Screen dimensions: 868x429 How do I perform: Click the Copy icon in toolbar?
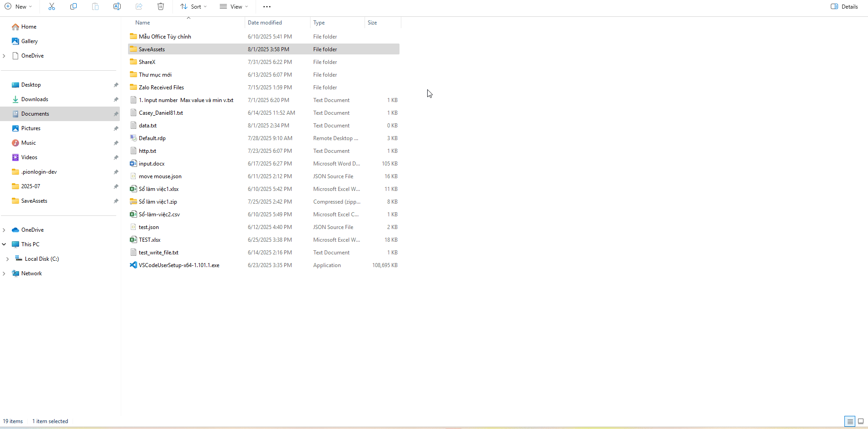74,6
